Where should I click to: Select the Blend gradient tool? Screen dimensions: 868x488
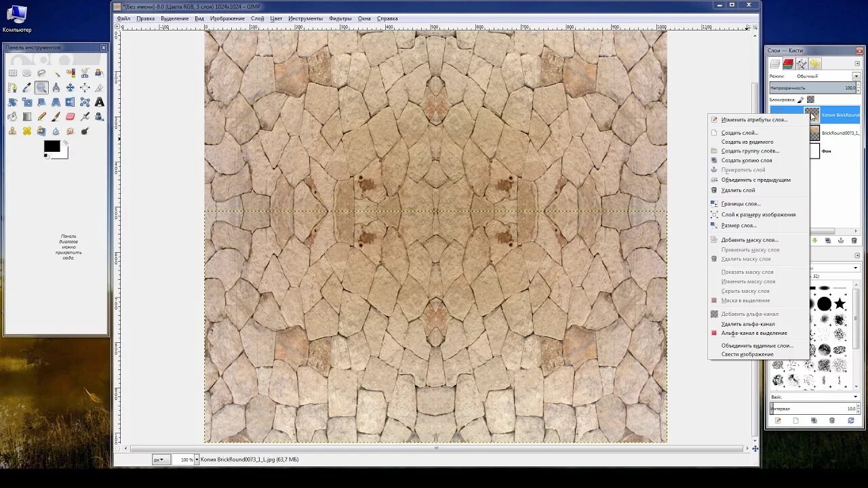(x=27, y=117)
